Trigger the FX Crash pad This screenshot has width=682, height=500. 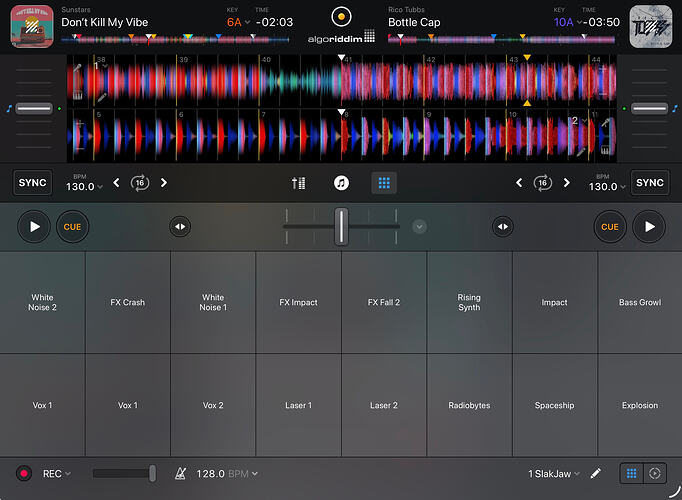click(x=127, y=302)
